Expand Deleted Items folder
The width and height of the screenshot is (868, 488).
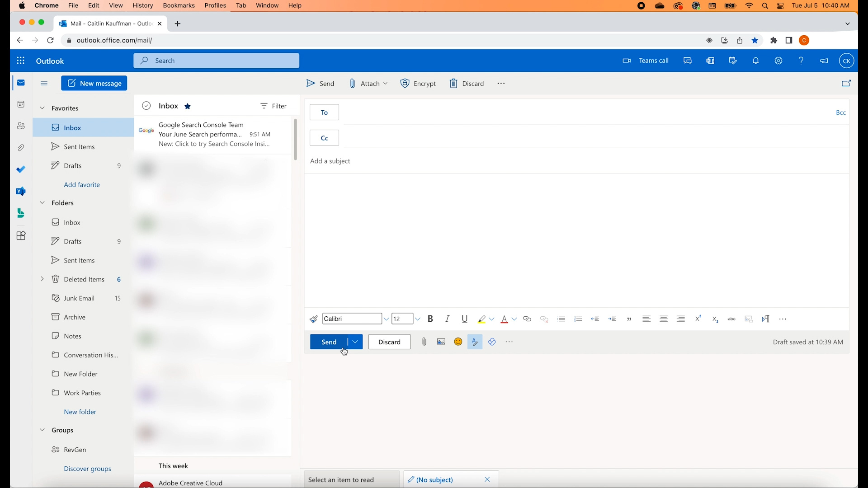42,279
